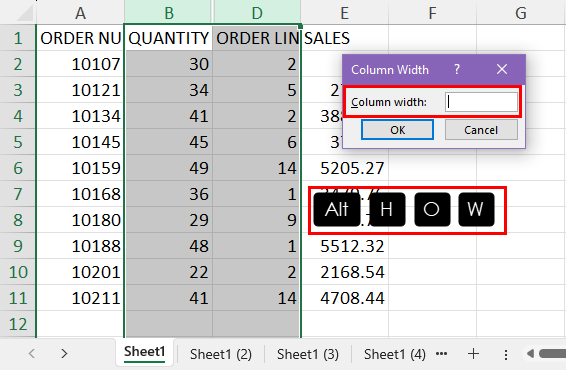Select quantity cell with 49
This screenshot has height=370, width=566.
(169, 168)
